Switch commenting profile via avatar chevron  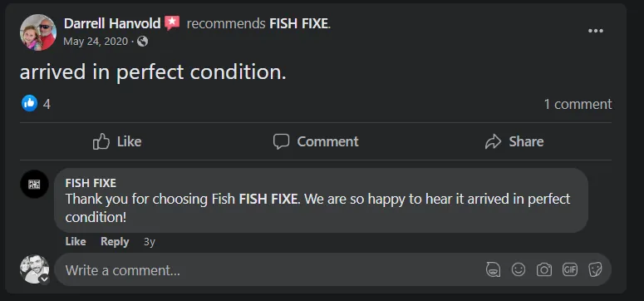(x=44, y=279)
